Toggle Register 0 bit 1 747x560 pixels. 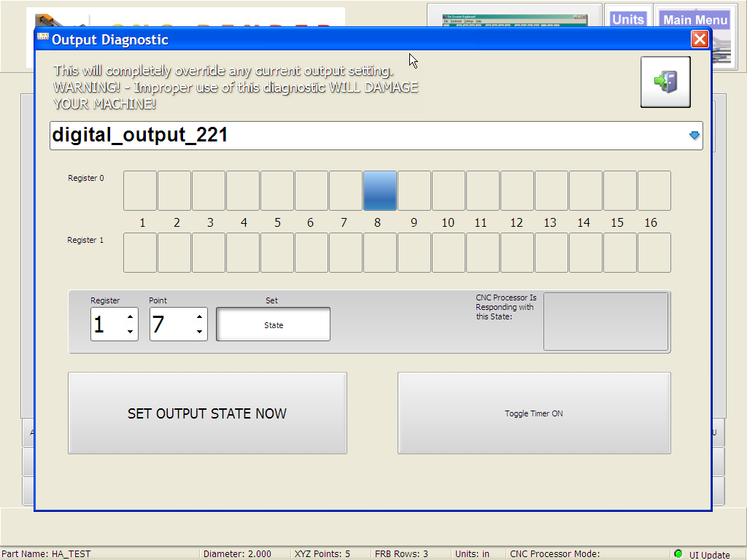[140, 191]
